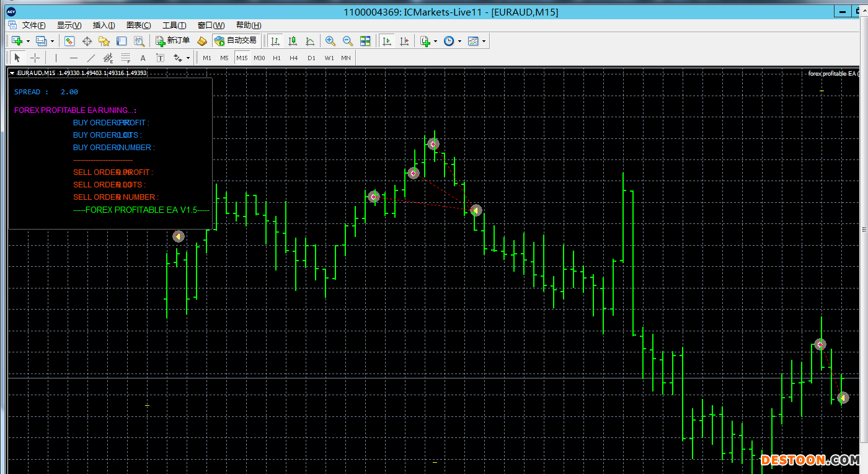Zoom in on the chart
This screenshot has width=868, height=474.
(x=330, y=41)
